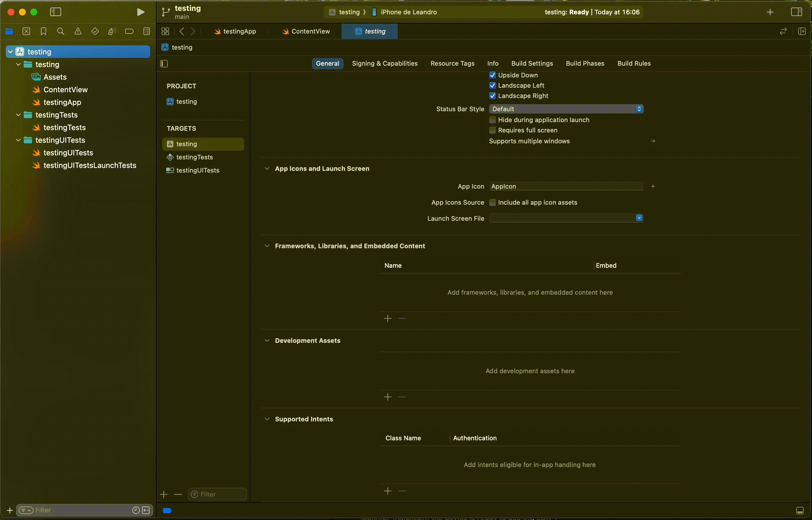The width and height of the screenshot is (812, 520).
Task: Hide the project and targets list icon
Action: [x=164, y=64]
